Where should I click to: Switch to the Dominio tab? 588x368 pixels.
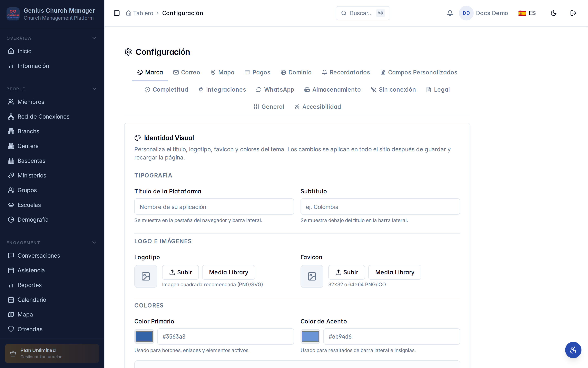point(296,72)
